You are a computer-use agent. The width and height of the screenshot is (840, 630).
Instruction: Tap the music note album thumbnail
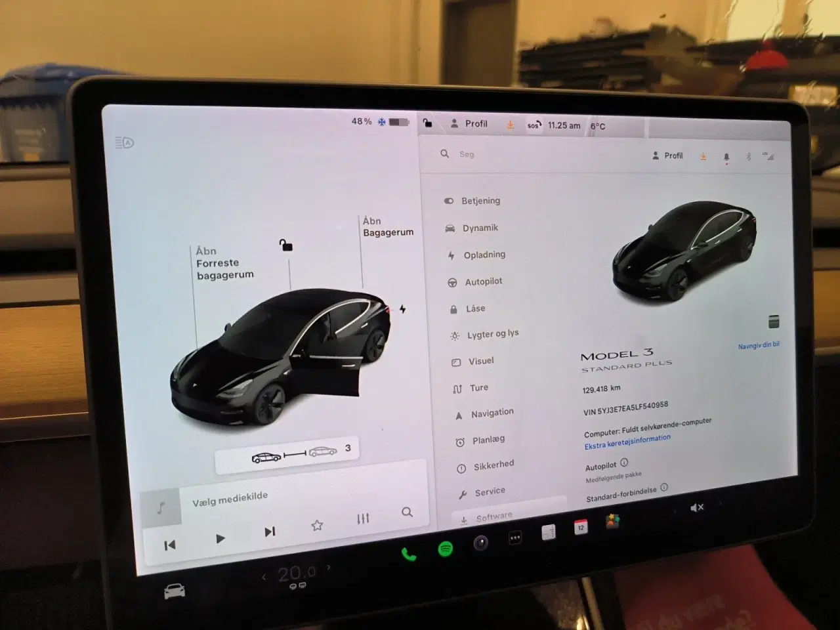(x=161, y=508)
